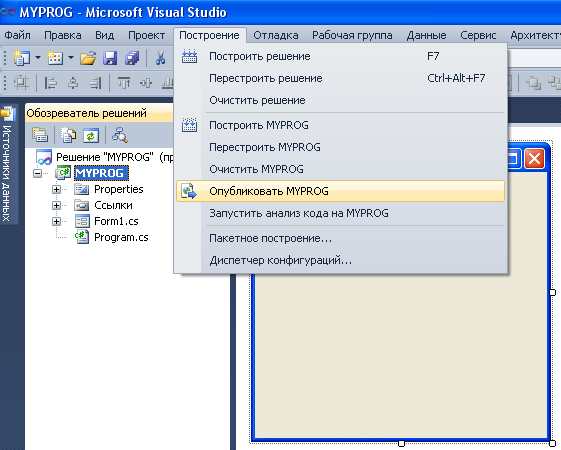
Task: Click the New Project toolbar icon
Action: click(x=21, y=58)
